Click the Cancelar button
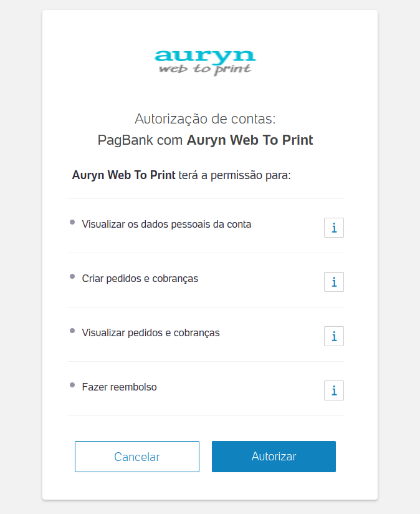 click(x=137, y=457)
